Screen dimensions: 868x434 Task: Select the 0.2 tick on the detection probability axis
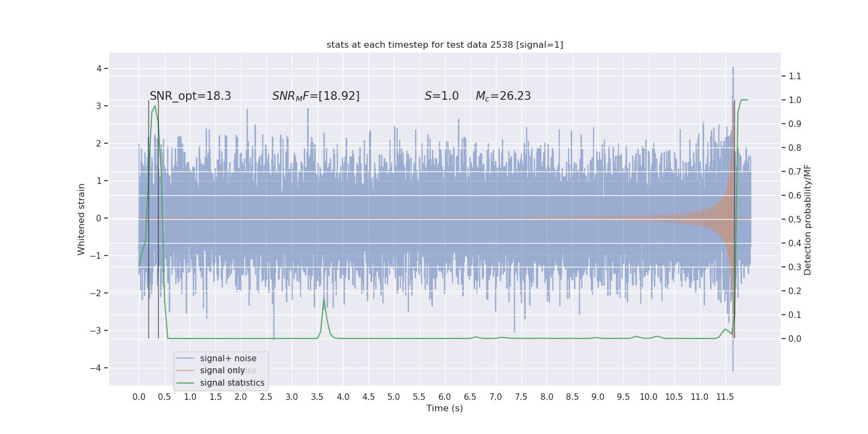pos(795,291)
